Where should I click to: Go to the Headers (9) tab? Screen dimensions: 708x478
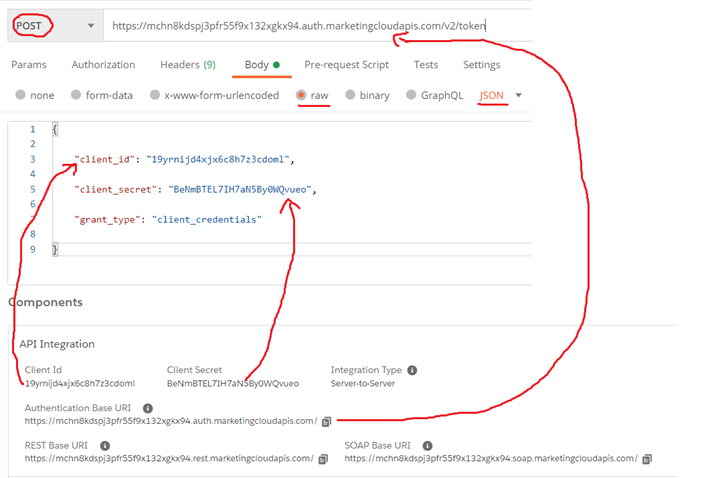(188, 65)
